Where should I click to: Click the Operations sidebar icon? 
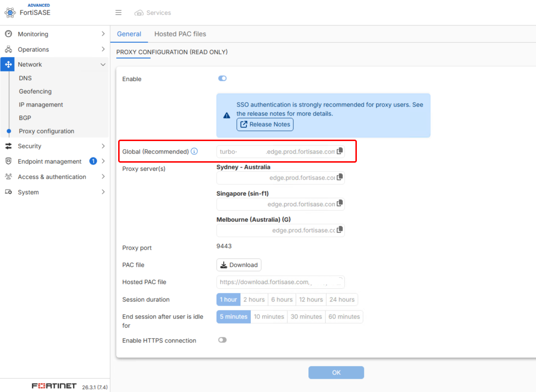[x=9, y=49]
